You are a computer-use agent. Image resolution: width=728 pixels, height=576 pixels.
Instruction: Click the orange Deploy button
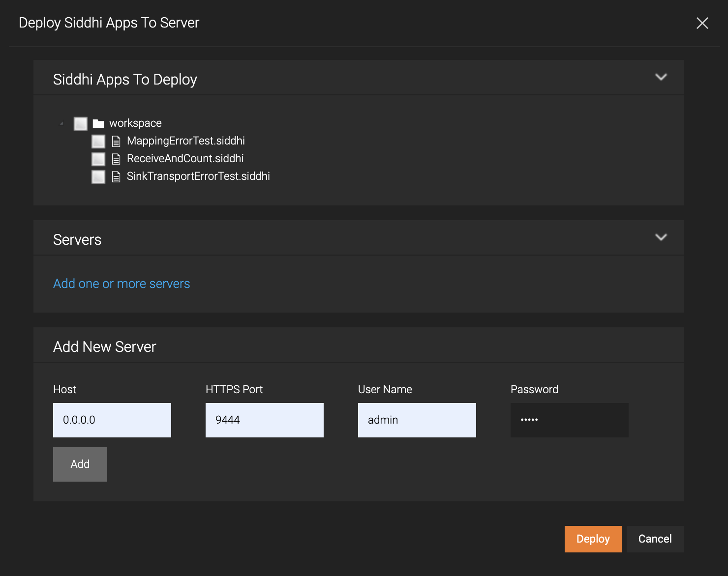(x=593, y=539)
